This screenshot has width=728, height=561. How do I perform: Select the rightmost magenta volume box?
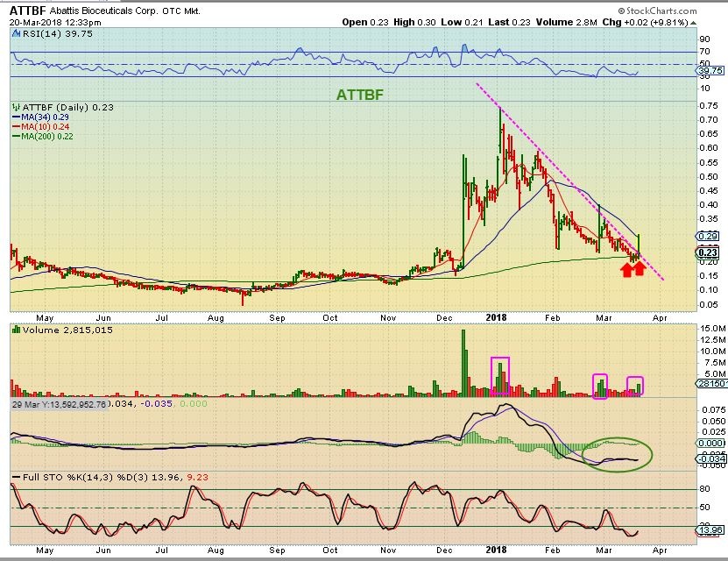point(635,386)
